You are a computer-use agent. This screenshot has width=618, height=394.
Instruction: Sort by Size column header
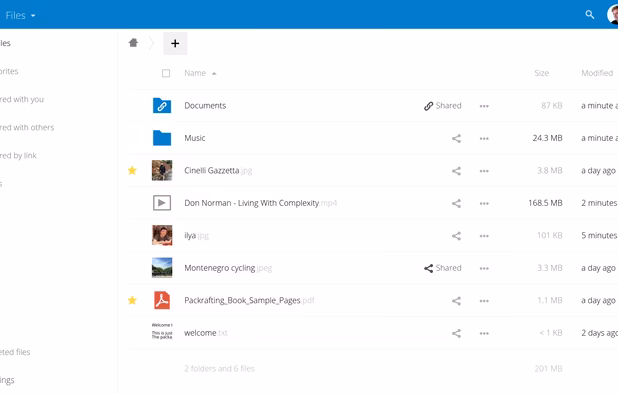click(542, 73)
